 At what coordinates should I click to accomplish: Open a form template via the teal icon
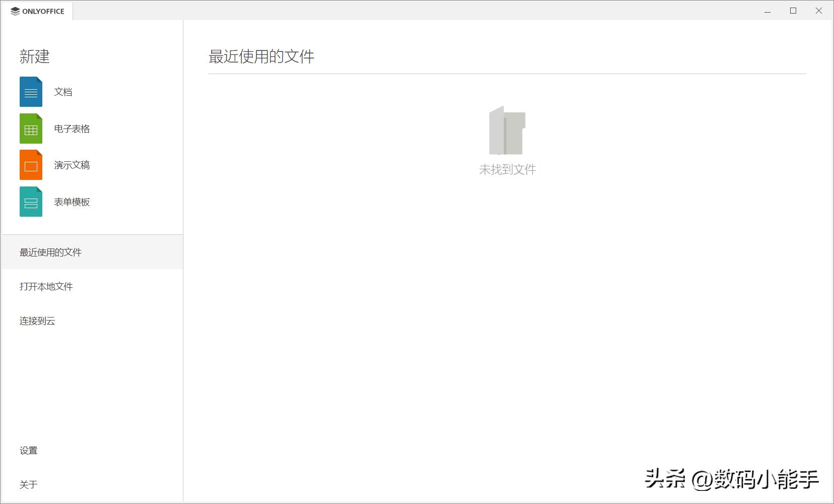[30, 201]
